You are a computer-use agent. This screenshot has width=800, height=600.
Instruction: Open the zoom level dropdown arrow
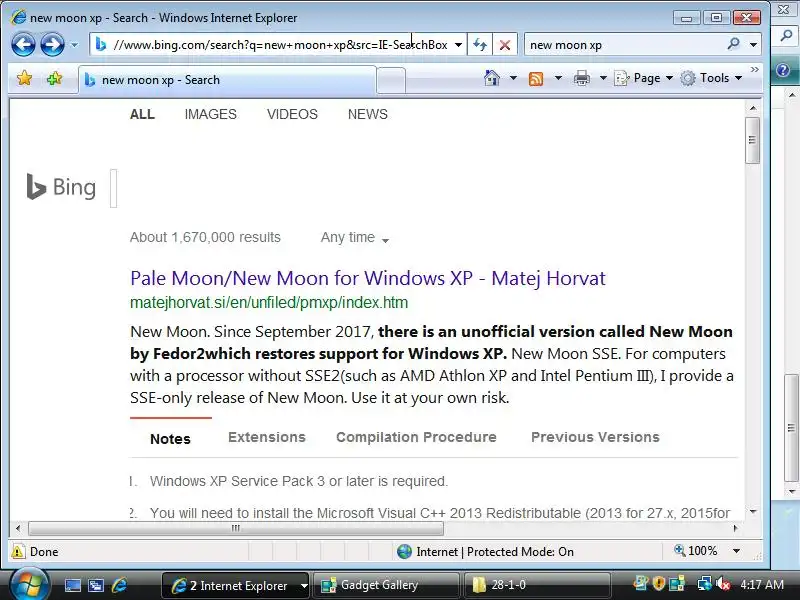click(736, 551)
